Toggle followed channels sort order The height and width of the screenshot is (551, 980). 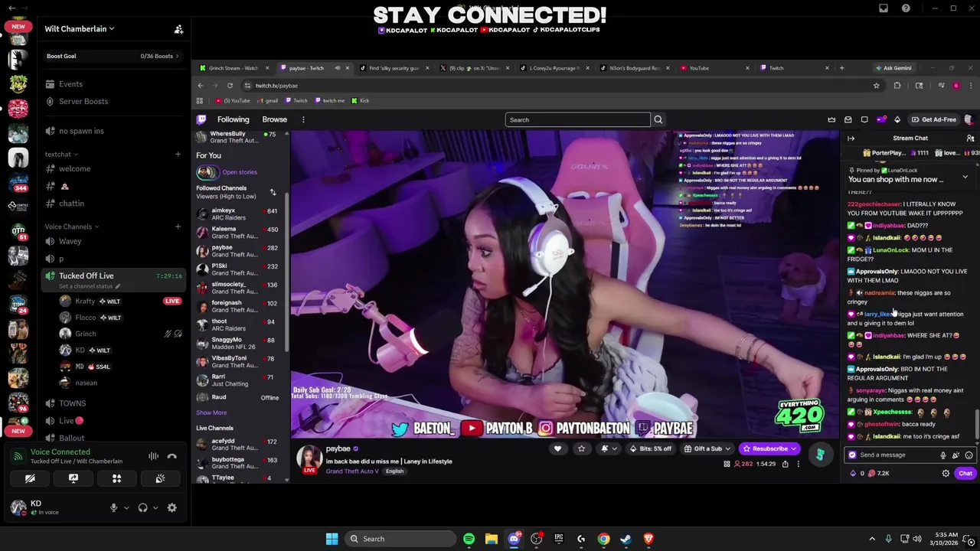(x=273, y=192)
